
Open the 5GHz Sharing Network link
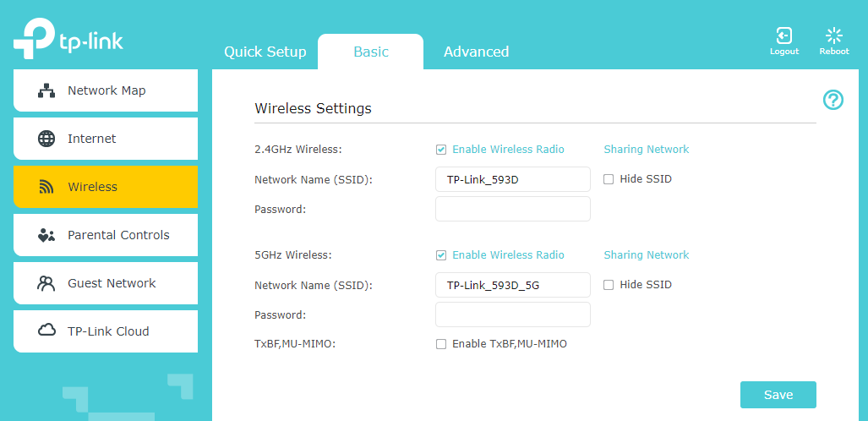[x=646, y=255]
